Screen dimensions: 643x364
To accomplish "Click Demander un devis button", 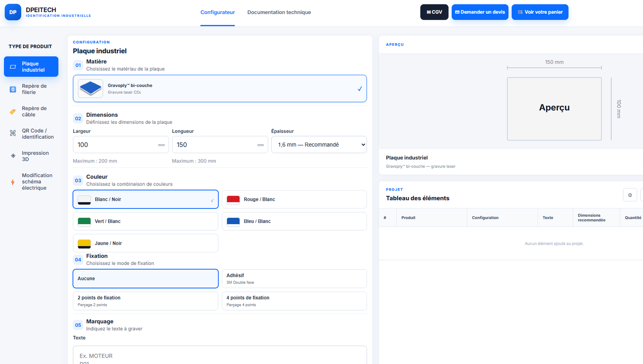I will coord(480,12).
